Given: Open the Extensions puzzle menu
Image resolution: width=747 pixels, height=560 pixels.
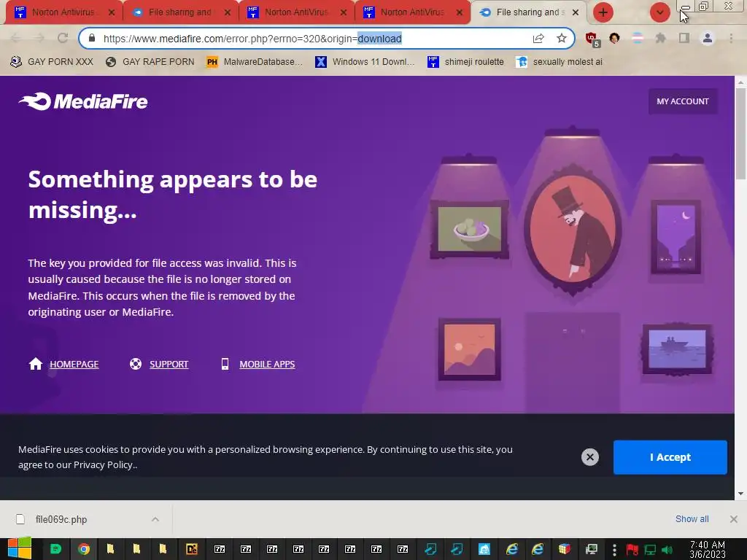Looking at the screenshot, I should click(660, 38).
